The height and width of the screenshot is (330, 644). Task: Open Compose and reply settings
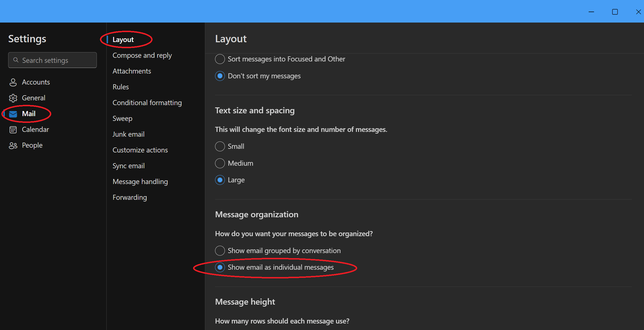pyautogui.click(x=142, y=56)
